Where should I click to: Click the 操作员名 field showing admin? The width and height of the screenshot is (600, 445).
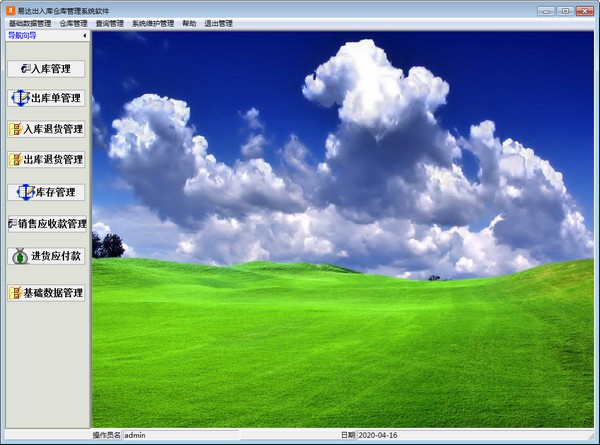coord(181,435)
